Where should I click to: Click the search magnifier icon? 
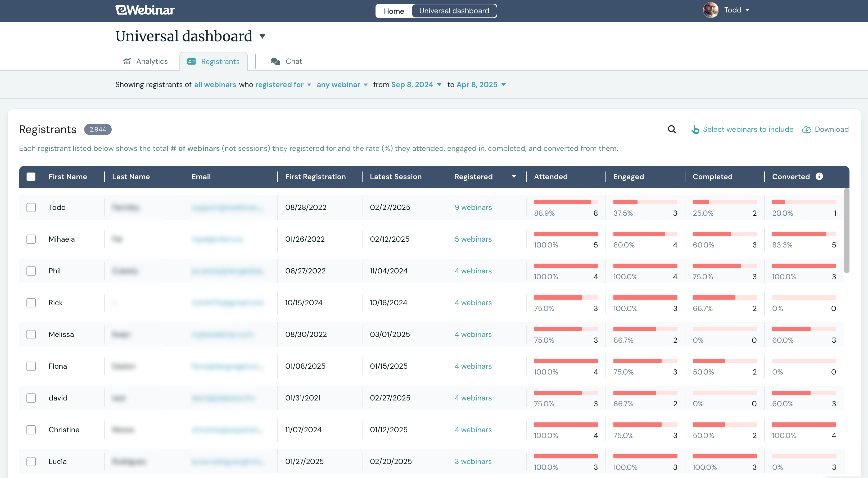[672, 129]
